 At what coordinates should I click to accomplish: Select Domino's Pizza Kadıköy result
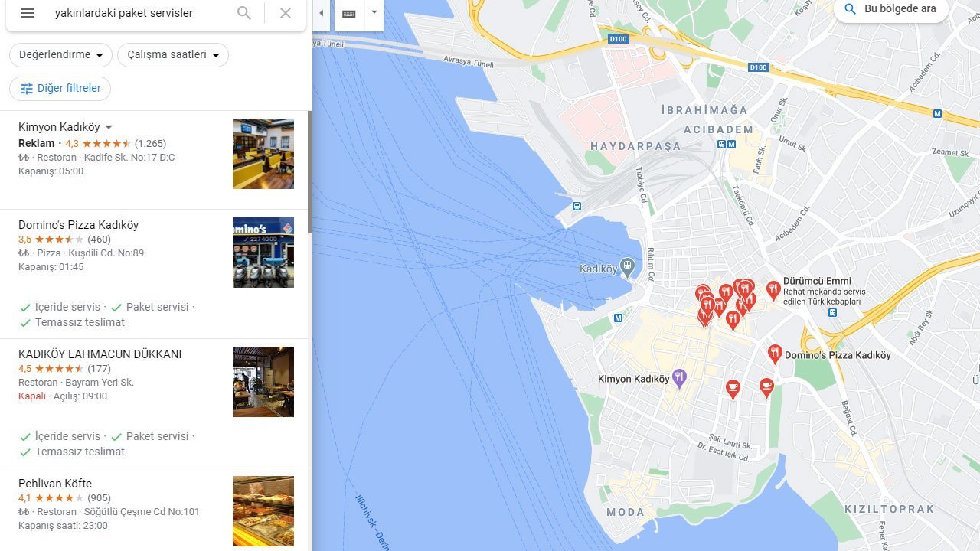[x=78, y=225]
